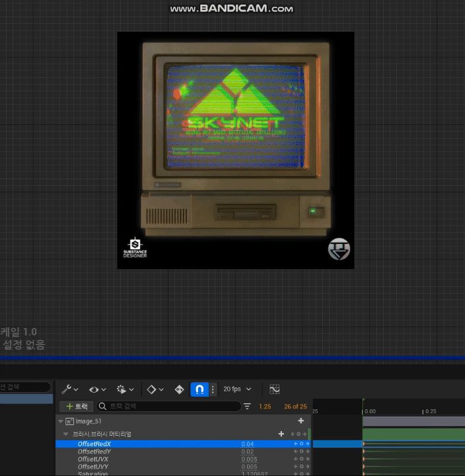This screenshot has height=476, width=465.
Task: Click the 1.25 current time value
Action: (x=265, y=407)
